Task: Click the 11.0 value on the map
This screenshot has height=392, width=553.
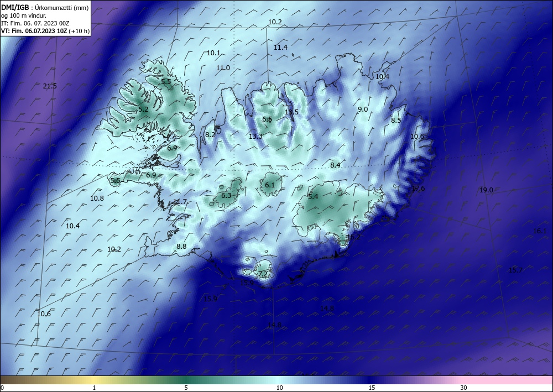Action: 223,67
